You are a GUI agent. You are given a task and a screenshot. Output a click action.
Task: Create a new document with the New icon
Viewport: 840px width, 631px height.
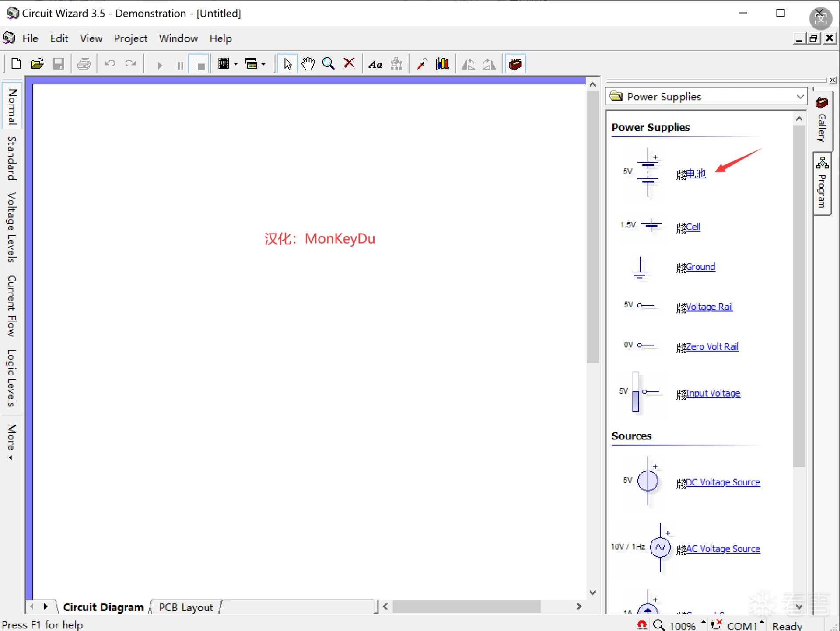point(16,64)
